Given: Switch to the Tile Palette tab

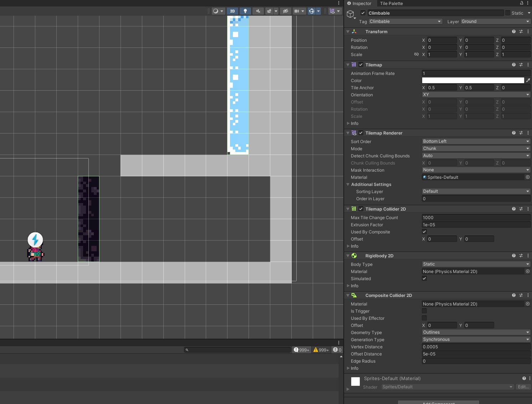Looking at the screenshot, I should [x=391, y=4].
